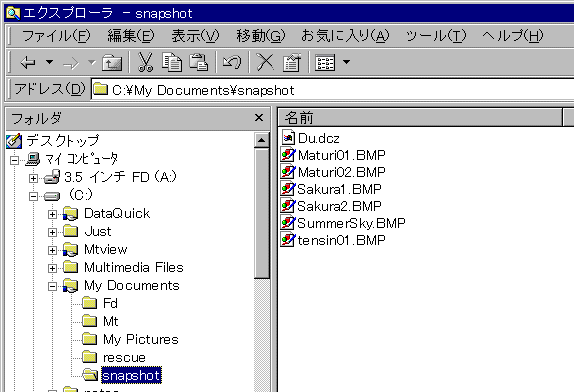Select the SummerSky.BMP file
Image resolution: width=574 pixels, height=392 pixels.
click(x=351, y=223)
